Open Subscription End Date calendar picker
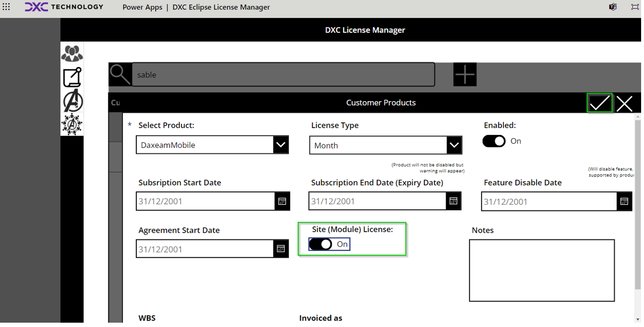This screenshot has height=327, width=644. (453, 201)
